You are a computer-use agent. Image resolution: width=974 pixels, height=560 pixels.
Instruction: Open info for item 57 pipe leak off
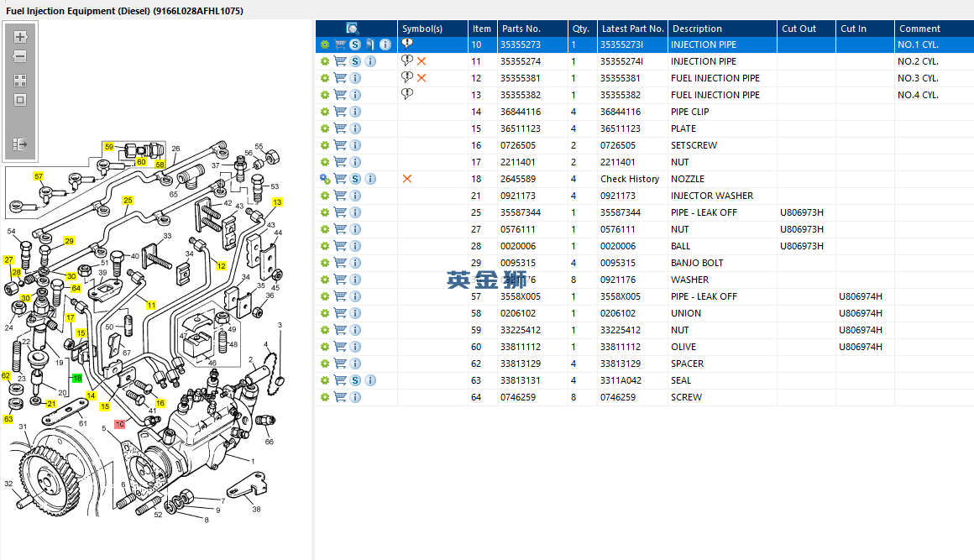tap(355, 296)
